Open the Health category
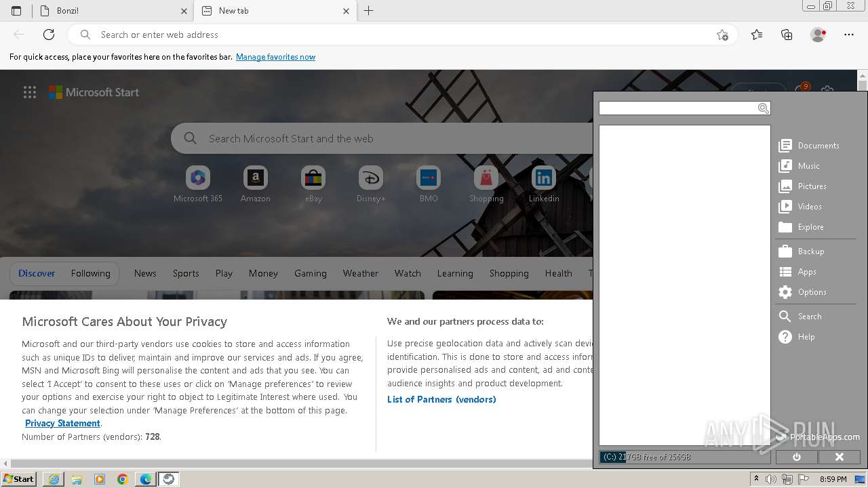868x488 pixels. click(558, 273)
